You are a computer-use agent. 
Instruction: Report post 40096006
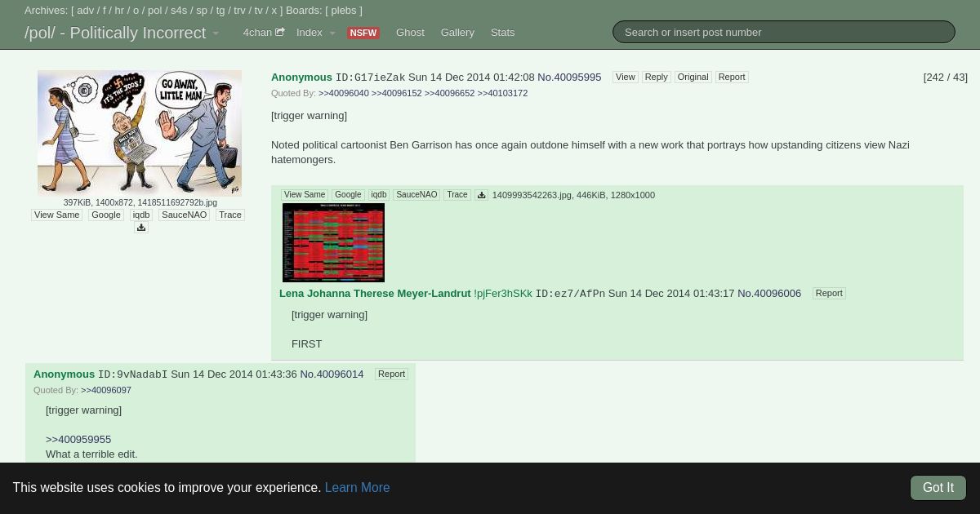(829, 293)
